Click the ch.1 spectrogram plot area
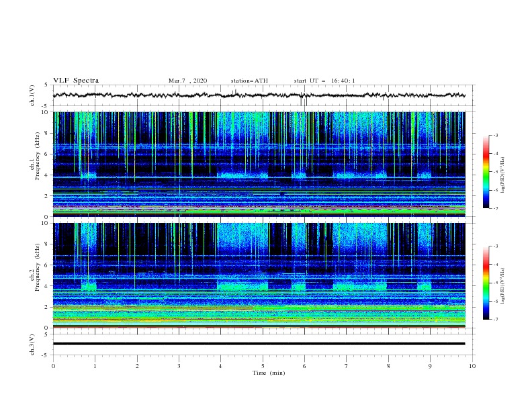 coord(259,164)
